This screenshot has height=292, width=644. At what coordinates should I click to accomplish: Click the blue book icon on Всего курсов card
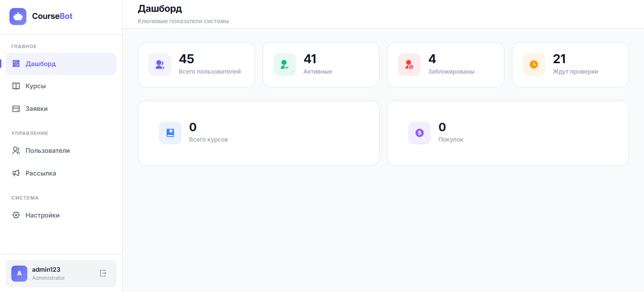(170, 133)
